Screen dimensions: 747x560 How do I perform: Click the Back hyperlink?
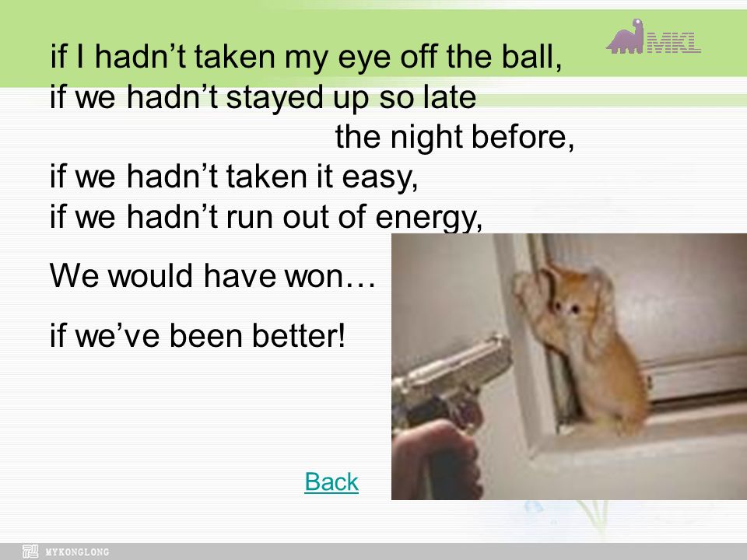pyautogui.click(x=331, y=481)
